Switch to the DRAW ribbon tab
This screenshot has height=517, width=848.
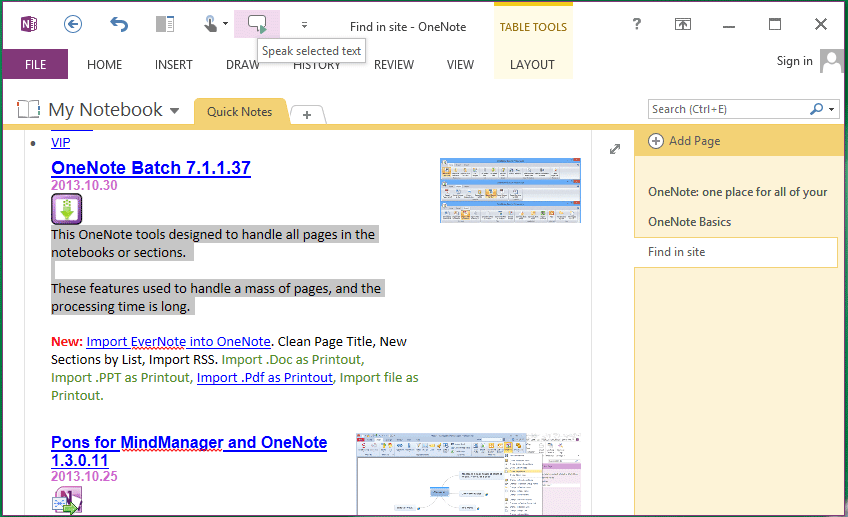[242, 65]
